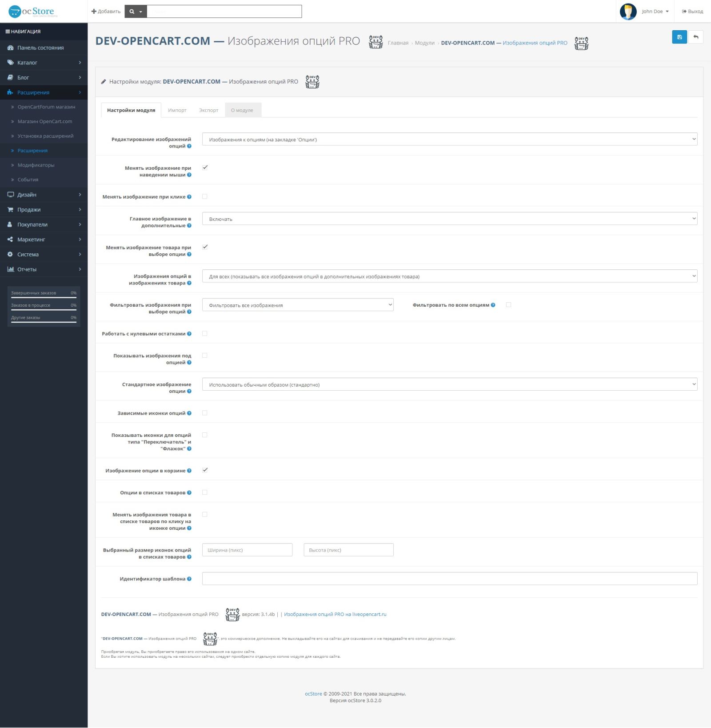Click Высота (пикс) input field
Screen dimensions: 711x728
[x=348, y=550]
